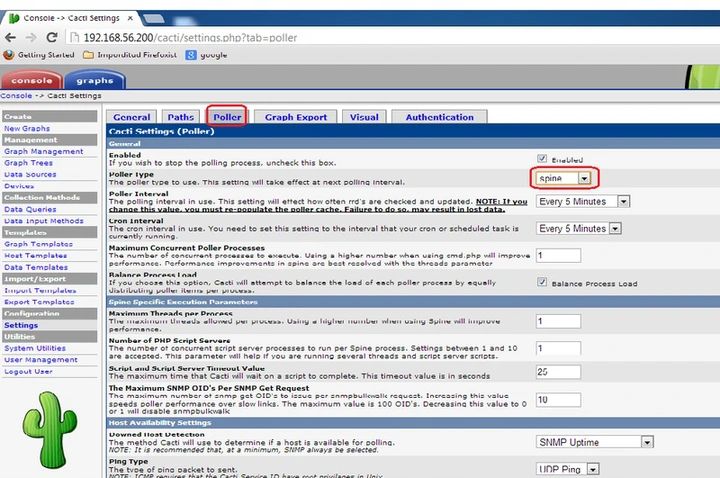Open the google bookmark

206,55
